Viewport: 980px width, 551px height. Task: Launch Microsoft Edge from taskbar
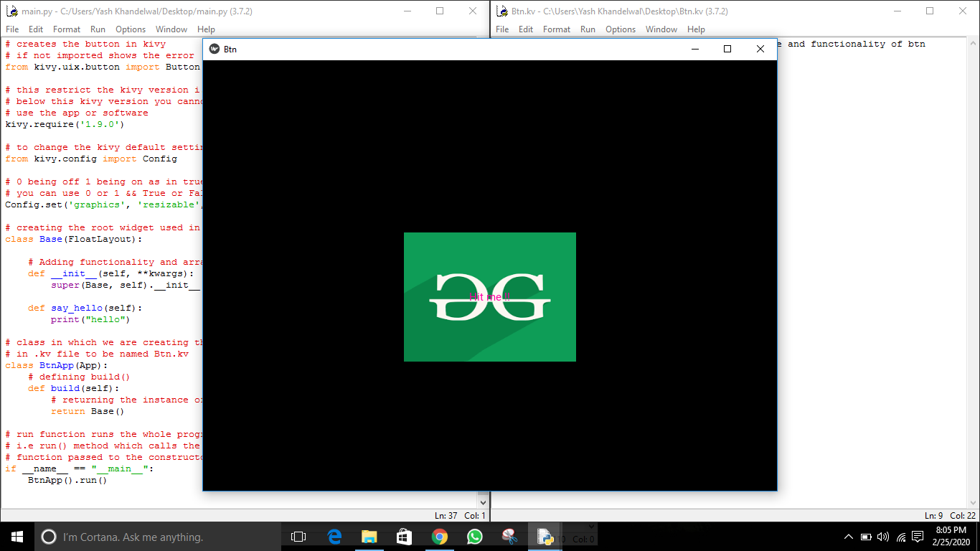[x=334, y=537]
